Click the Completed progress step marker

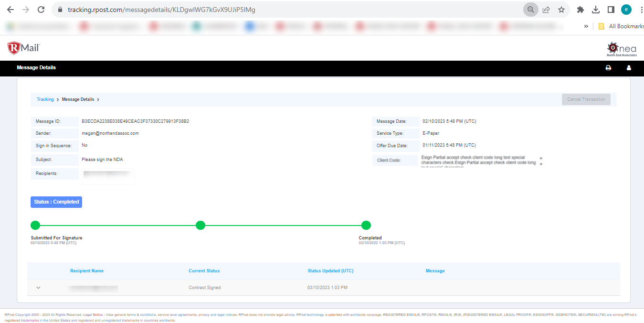click(x=366, y=225)
